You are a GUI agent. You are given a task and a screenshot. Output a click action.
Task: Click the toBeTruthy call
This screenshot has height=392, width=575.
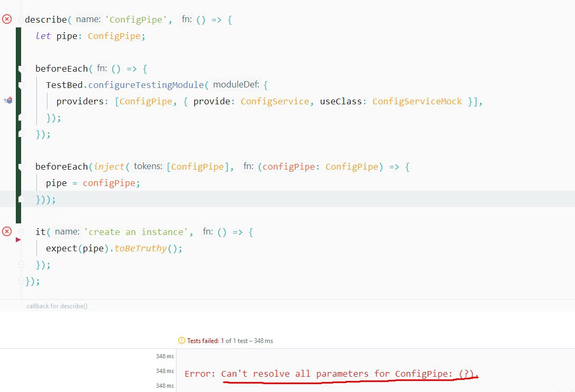[140, 248]
